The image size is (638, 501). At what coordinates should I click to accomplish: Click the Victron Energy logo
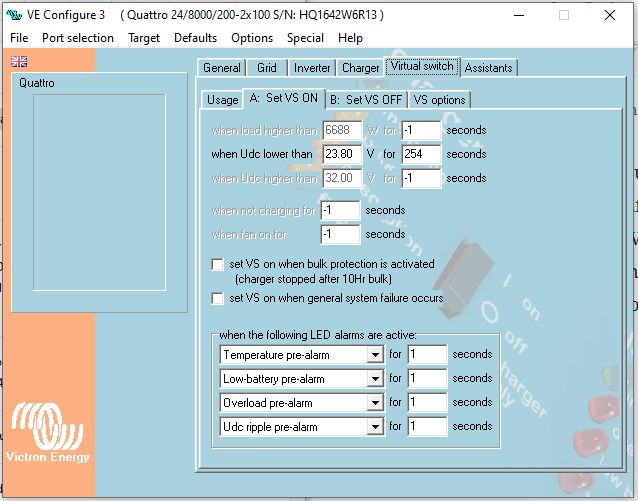pyautogui.click(x=48, y=434)
